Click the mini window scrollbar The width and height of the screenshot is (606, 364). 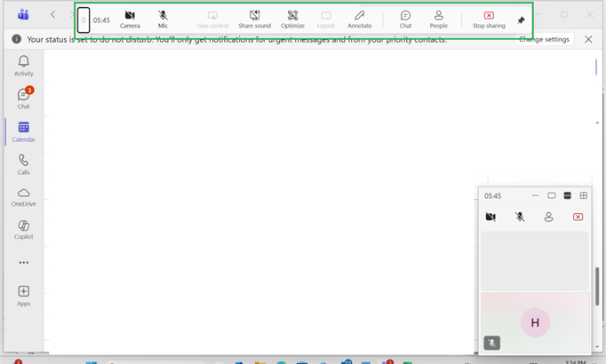point(597,286)
